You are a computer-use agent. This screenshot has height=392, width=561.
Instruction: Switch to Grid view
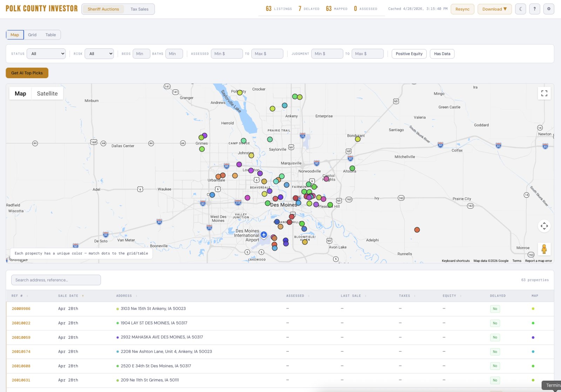[x=32, y=35]
